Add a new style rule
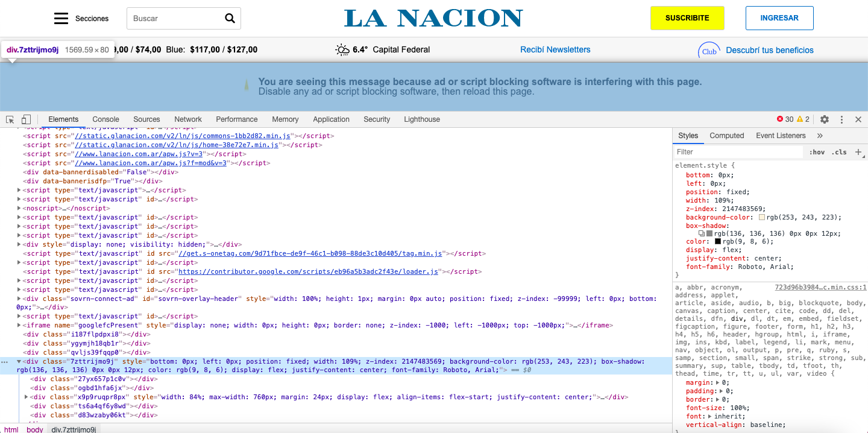This screenshot has width=868, height=433. [858, 152]
